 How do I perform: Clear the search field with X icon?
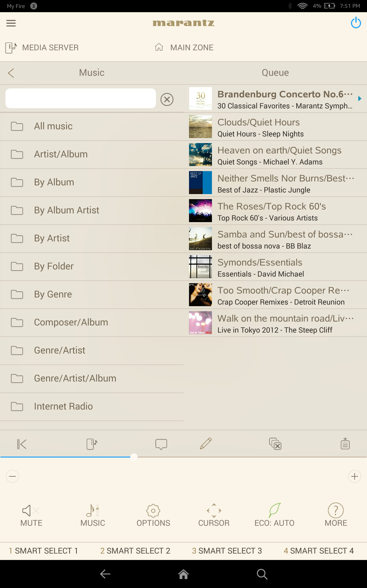point(167,99)
